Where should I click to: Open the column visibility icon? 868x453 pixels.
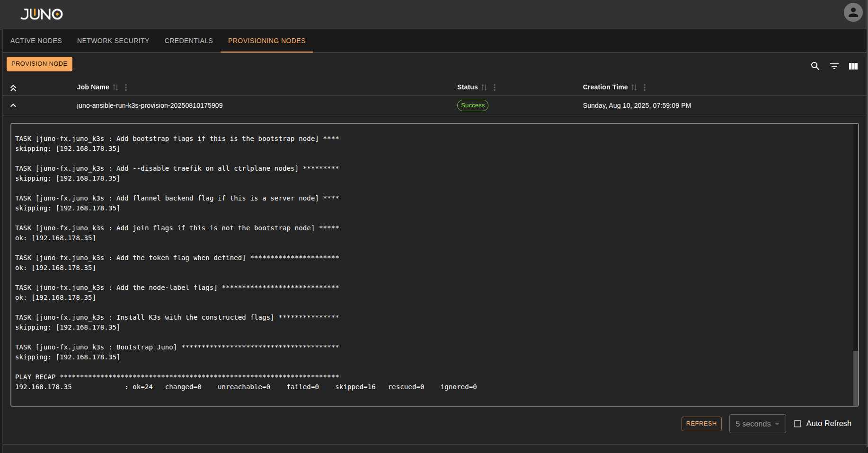tap(853, 66)
